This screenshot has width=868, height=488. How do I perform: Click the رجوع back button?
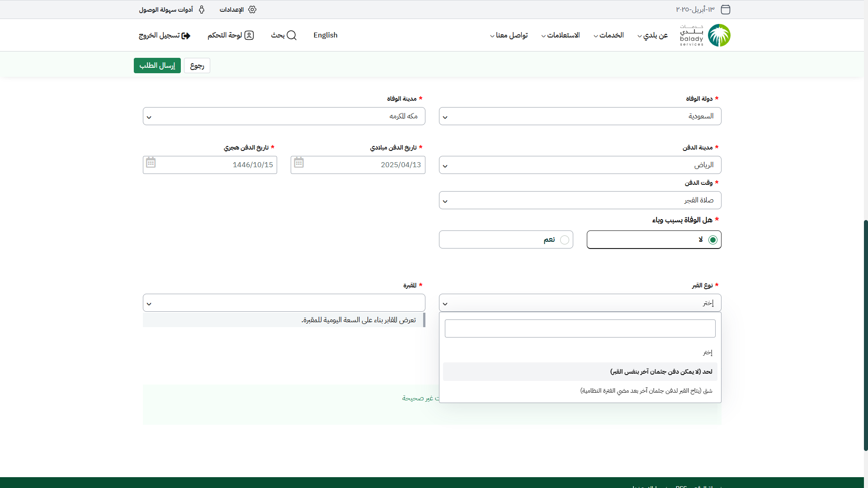click(x=197, y=66)
